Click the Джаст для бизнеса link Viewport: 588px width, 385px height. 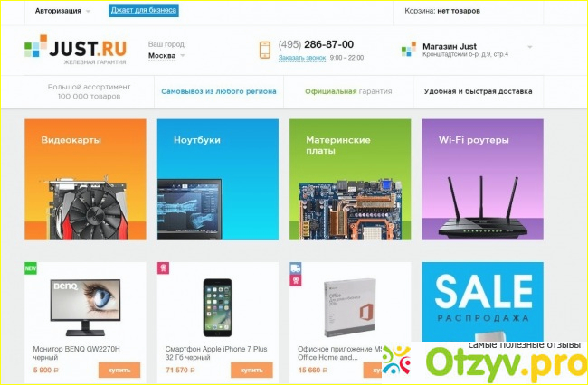[x=144, y=11]
